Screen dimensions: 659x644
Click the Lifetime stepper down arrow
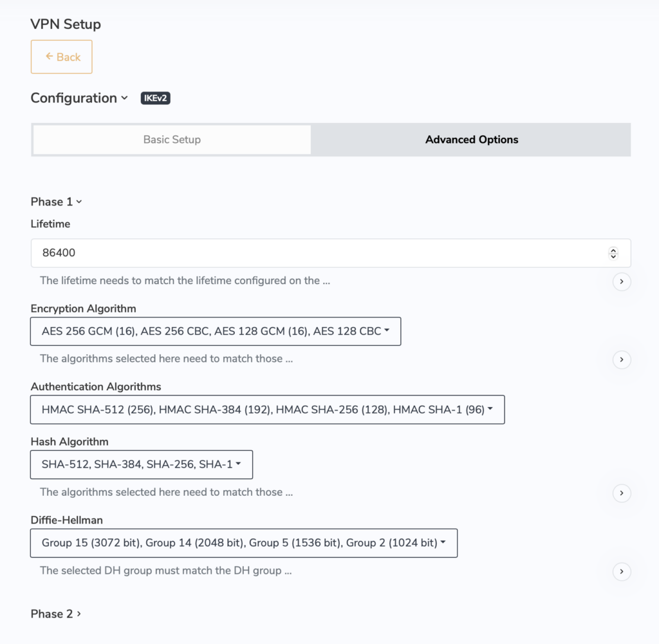pos(613,256)
